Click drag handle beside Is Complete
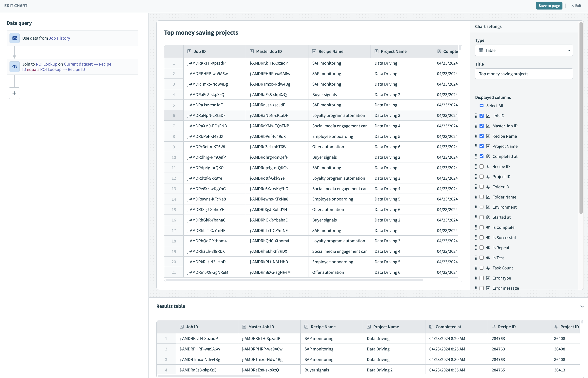 (x=476, y=227)
